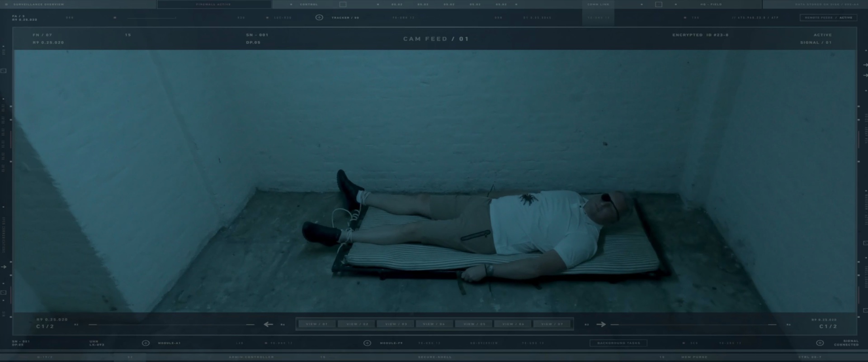This screenshot has height=362, width=868.
Task: Select the Firewall Active tab
Action: [x=213, y=5]
